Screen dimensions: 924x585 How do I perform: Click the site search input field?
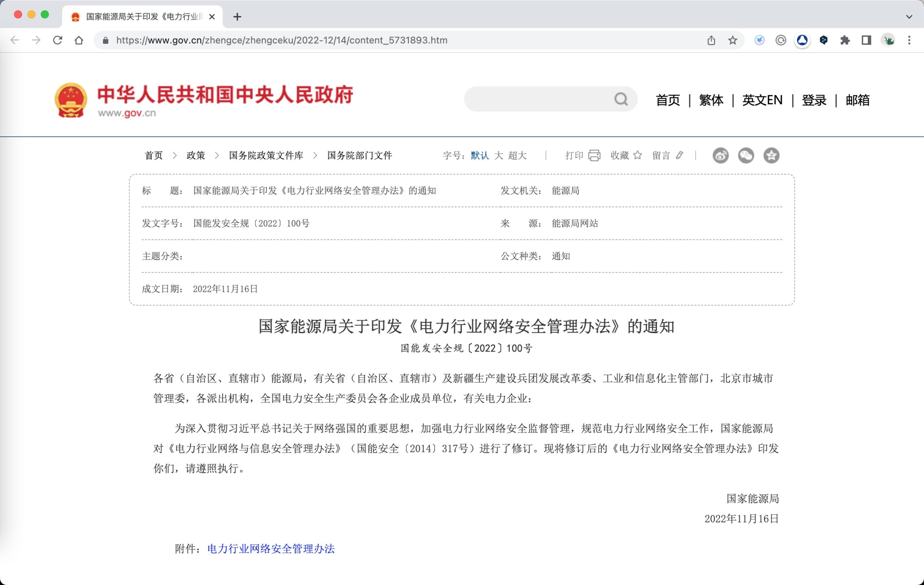pos(537,99)
